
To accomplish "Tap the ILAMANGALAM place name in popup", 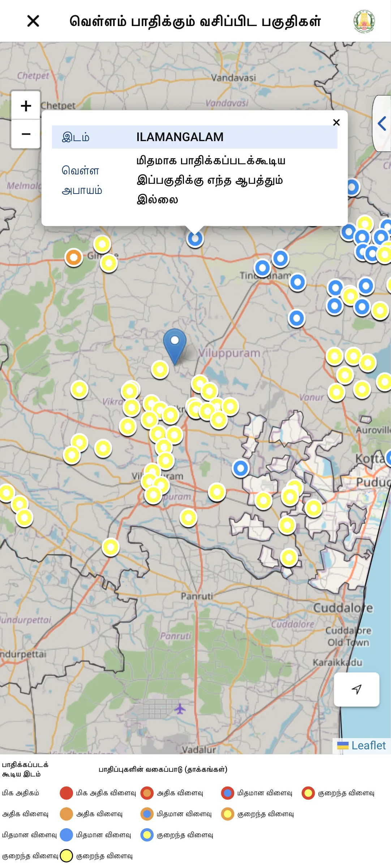I will 180,137.
